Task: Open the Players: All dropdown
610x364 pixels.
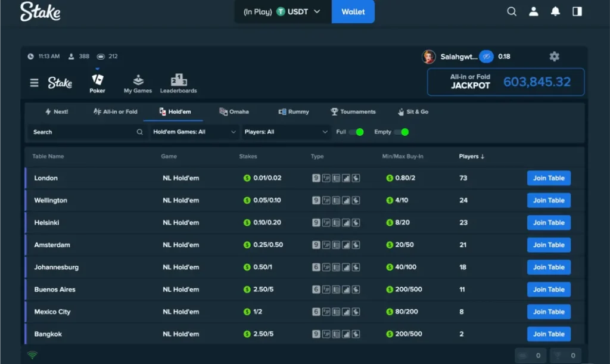Action: tap(286, 132)
